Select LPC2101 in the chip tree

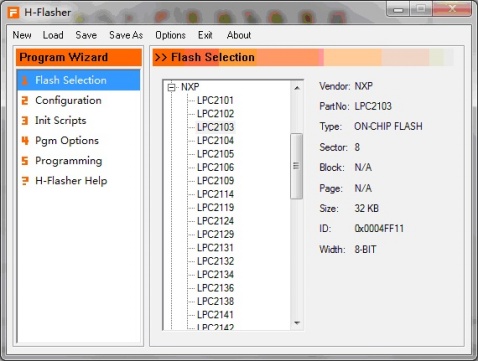point(215,100)
